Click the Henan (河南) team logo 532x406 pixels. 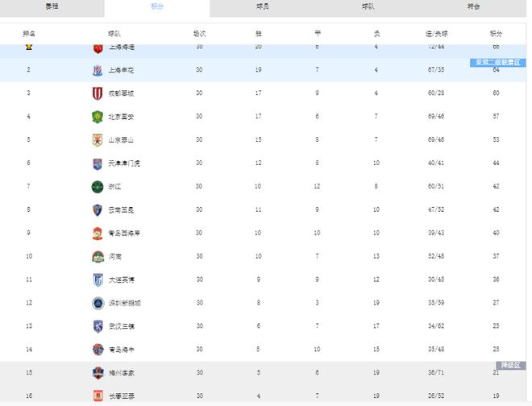[98, 257]
